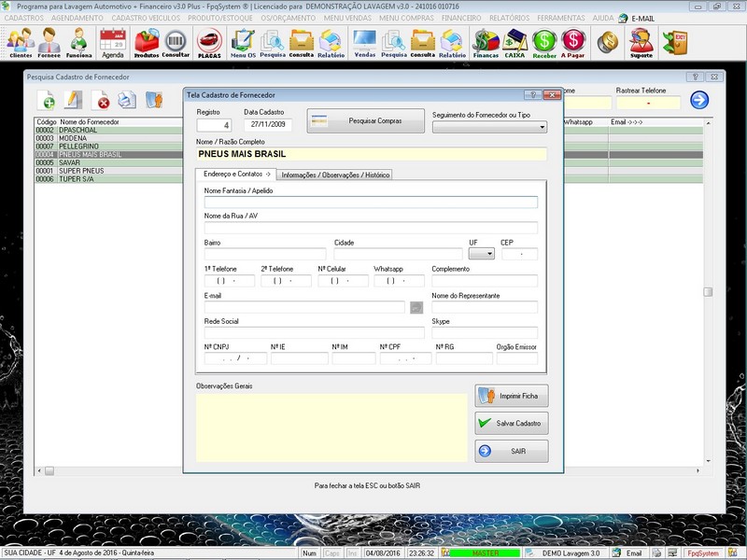Screen dimensions: 747x560
Task: Open the PLACAS car icon
Action: point(209,43)
